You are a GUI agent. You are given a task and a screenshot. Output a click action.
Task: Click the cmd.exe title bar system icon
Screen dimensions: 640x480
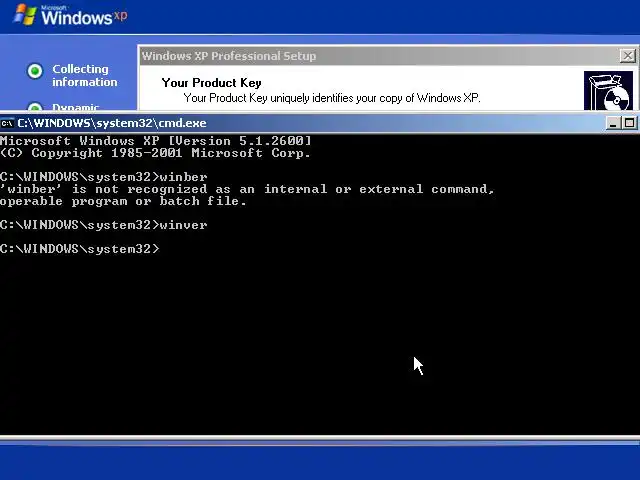pyautogui.click(x=7, y=123)
